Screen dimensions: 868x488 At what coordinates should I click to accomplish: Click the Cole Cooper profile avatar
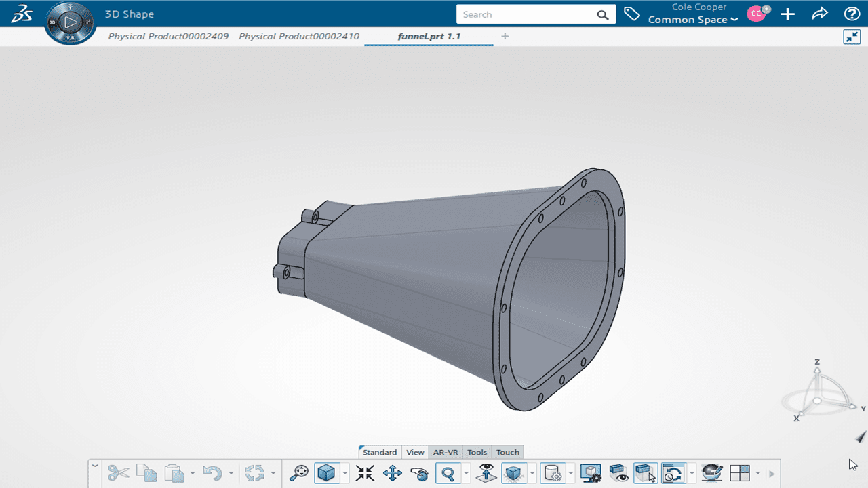point(756,14)
